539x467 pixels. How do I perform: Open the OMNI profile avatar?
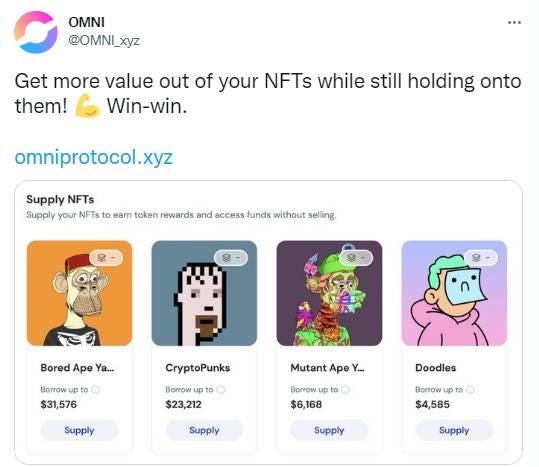click(36, 32)
